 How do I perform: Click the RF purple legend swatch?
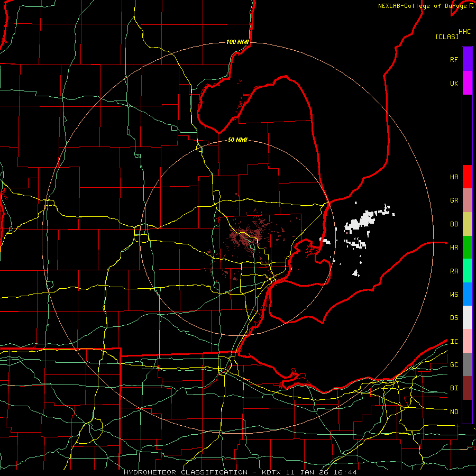click(467, 59)
